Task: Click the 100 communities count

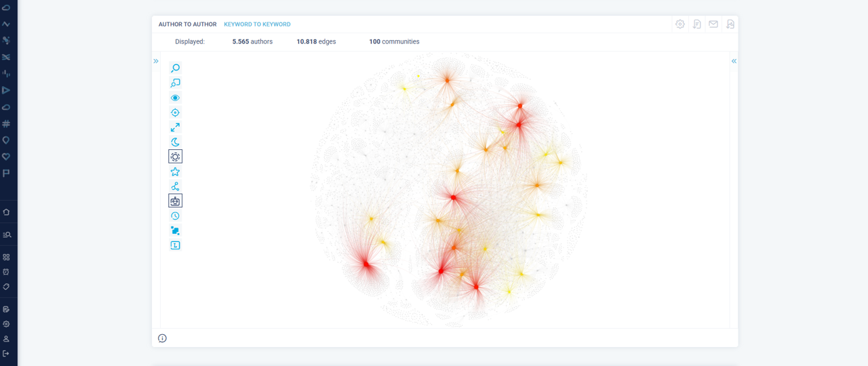Action: 394,42
